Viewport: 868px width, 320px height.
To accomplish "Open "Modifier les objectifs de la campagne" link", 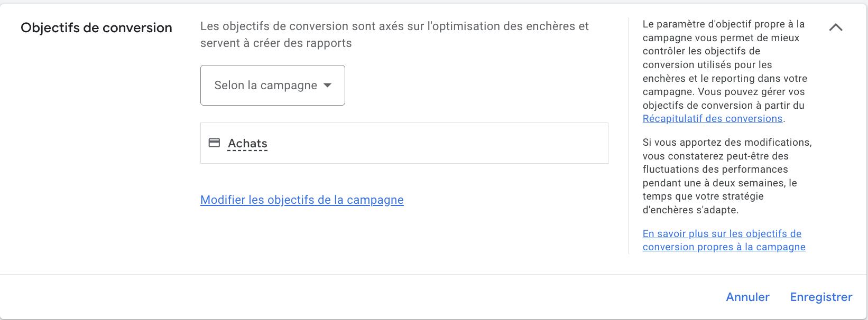I will [302, 200].
